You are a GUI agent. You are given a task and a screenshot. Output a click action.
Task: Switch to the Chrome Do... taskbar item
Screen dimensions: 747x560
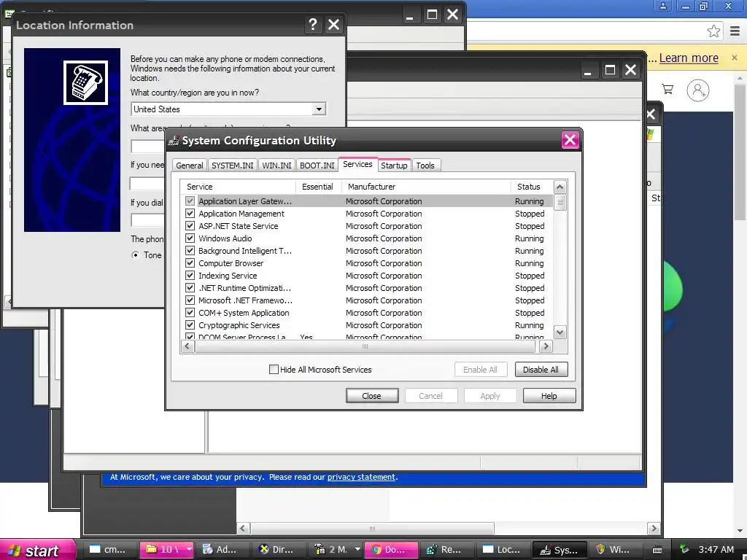pyautogui.click(x=391, y=550)
